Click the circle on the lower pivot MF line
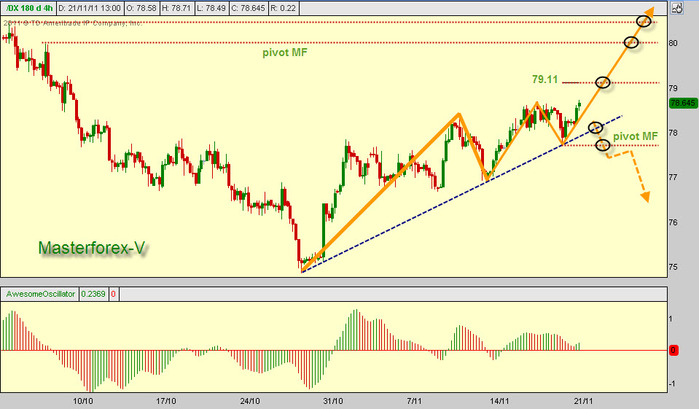The width and height of the screenshot is (699, 409). [x=603, y=145]
